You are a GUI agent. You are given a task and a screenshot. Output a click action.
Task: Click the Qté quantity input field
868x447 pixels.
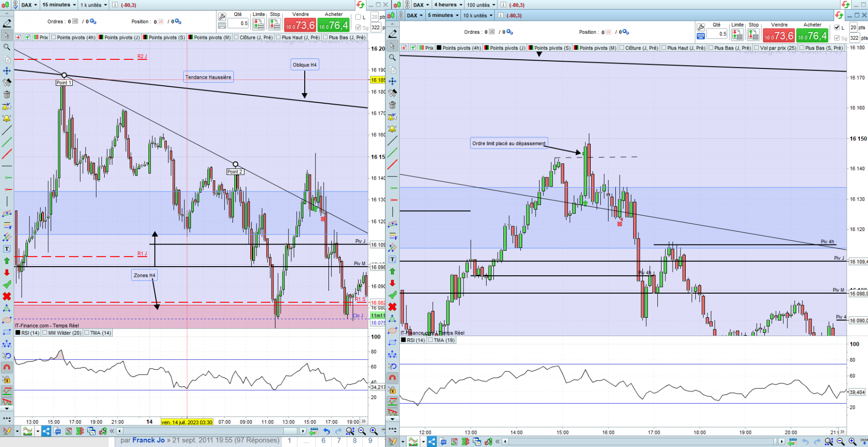(238, 23)
